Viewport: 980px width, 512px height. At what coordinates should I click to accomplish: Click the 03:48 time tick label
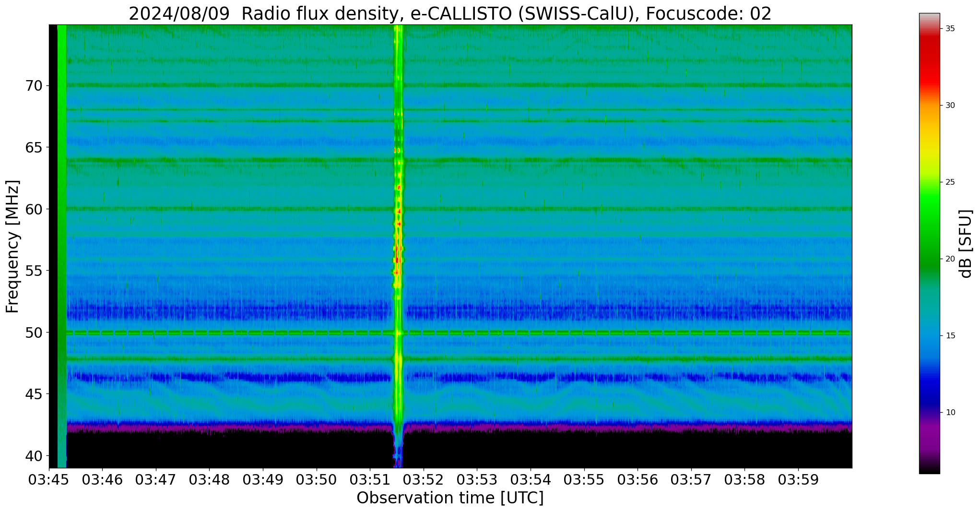click(210, 479)
